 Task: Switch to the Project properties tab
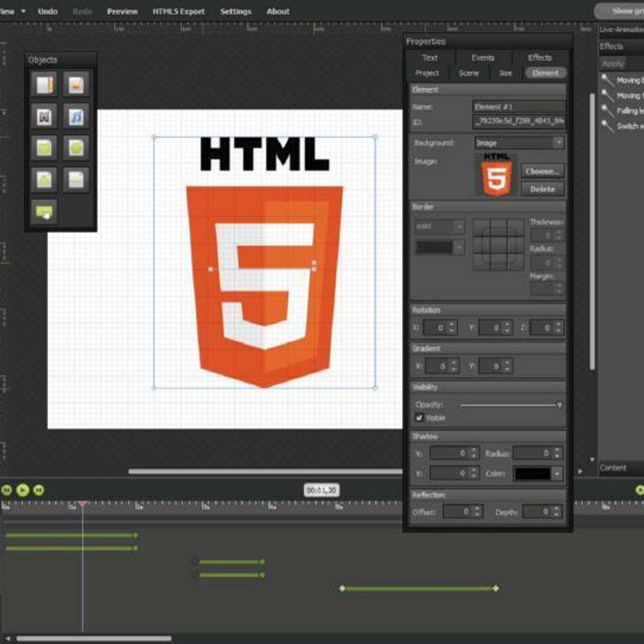click(x=427, y=73)
